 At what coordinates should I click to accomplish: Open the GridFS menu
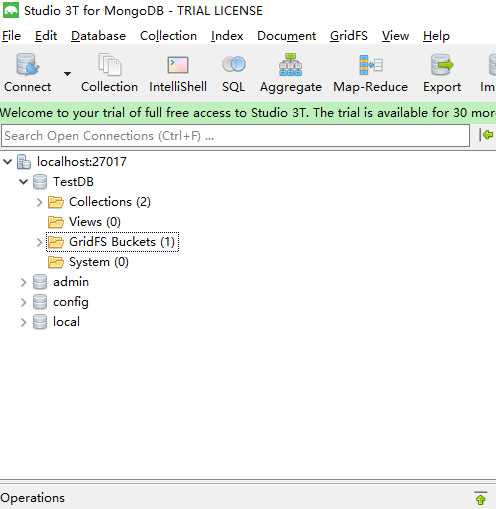[x=349, y=36]
